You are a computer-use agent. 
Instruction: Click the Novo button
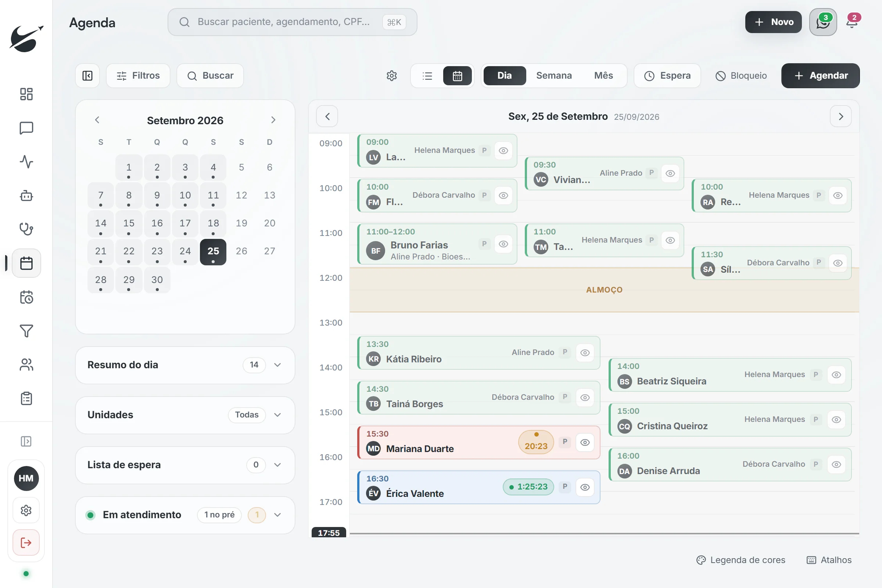tap(773, 22)
